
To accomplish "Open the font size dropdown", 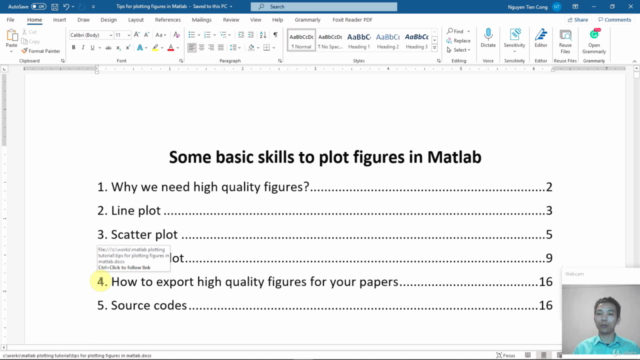I will click(129, 35).
